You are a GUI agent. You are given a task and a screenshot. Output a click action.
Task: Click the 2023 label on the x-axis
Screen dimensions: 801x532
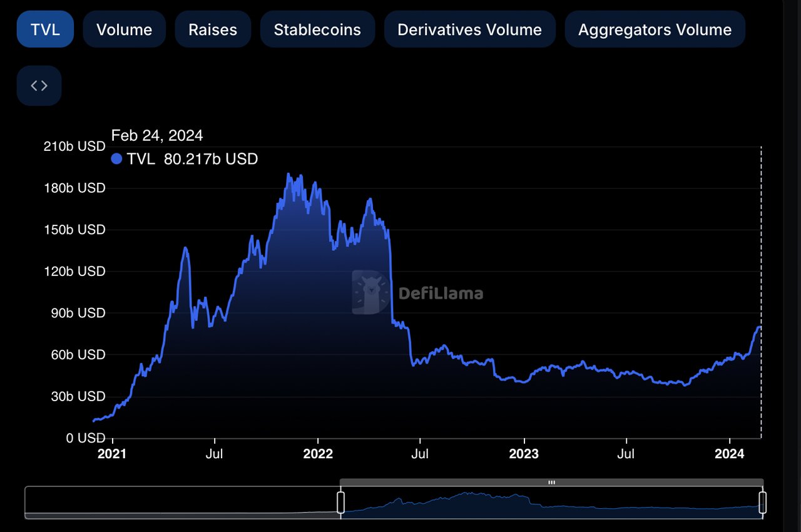(x=524, y=454)
